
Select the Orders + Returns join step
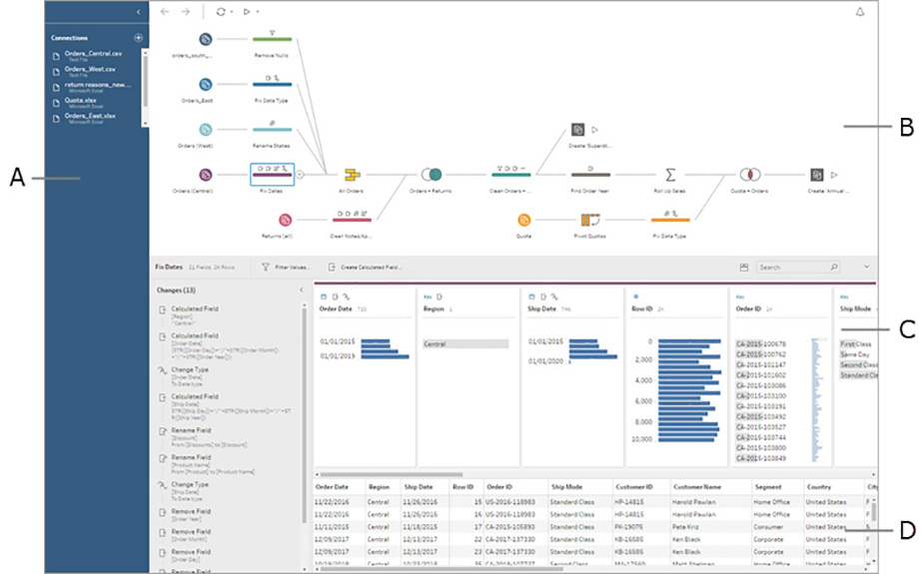[x=432, y=175]
